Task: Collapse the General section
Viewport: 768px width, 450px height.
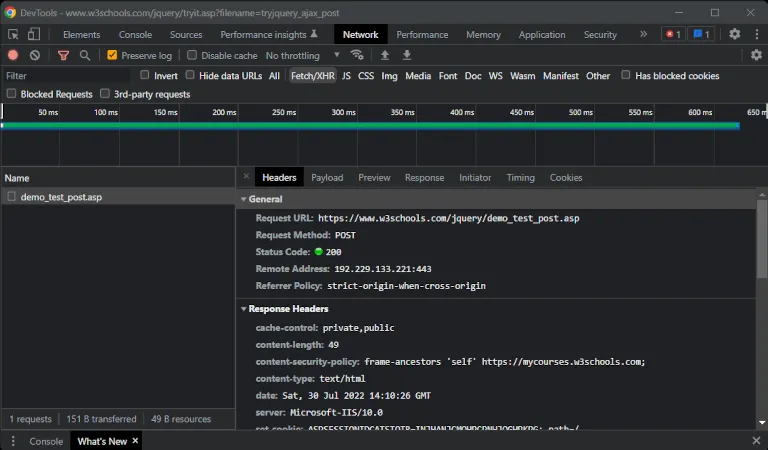Action: click(243, 199)
